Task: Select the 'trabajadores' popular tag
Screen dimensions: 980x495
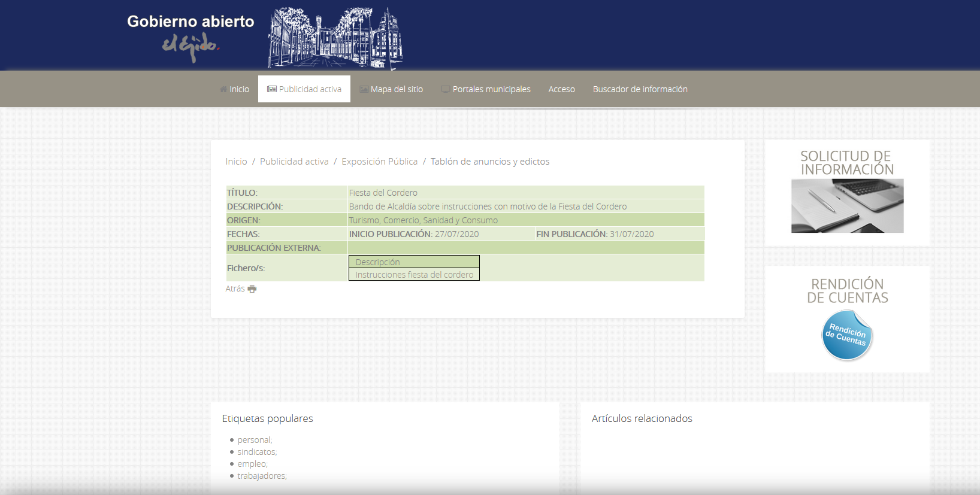Action: click(261, 476)
